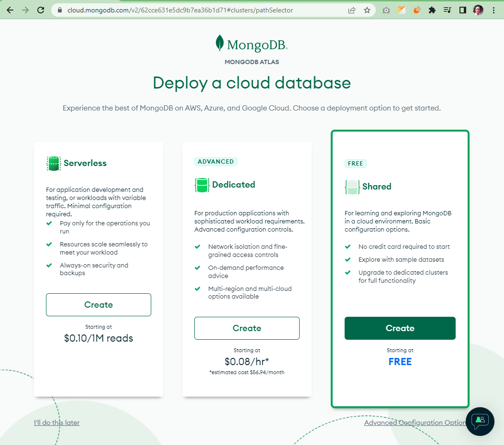Open the media control playlist icon
Image resolution: width=504 pixels, height=445 pixels.
pyautogui.click(x=447, y=10)
